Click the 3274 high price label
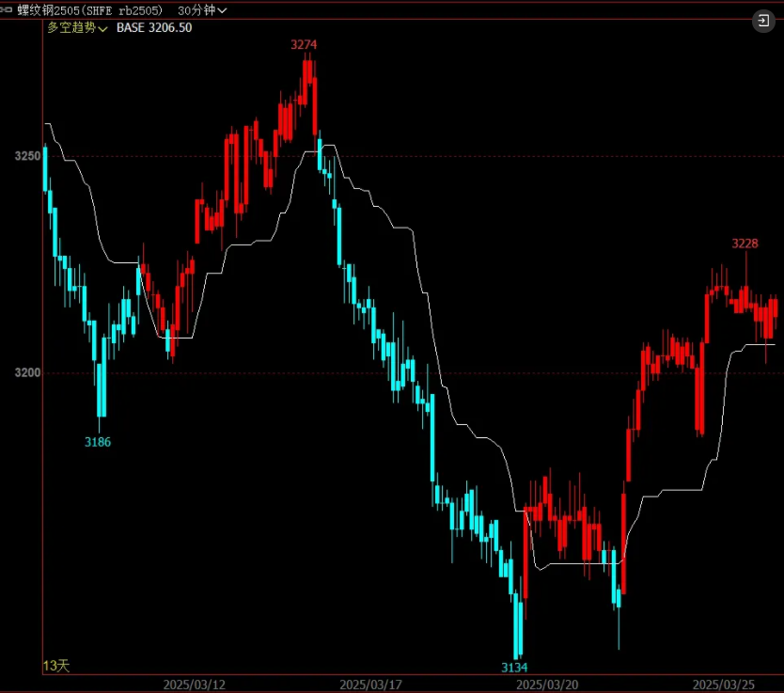This screenshot has height=693, width=784. [304, 44]
